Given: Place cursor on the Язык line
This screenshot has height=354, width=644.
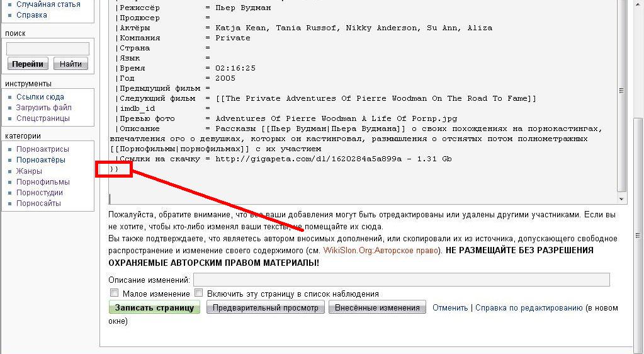Looking at the screenshot, I should 163,58.
